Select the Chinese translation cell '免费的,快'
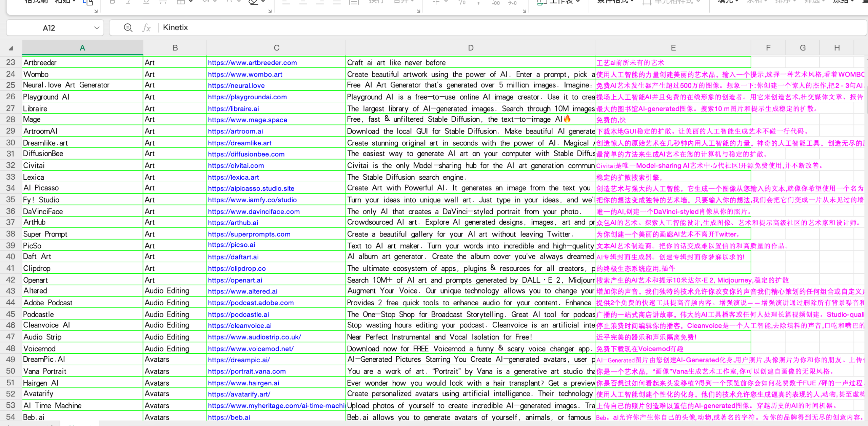 [x=673, y=120]
